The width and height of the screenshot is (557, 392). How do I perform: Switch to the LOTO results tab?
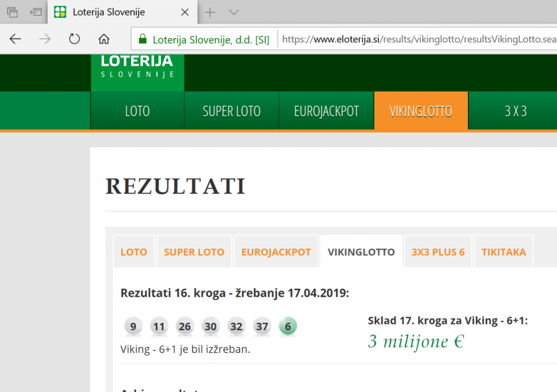134,252
